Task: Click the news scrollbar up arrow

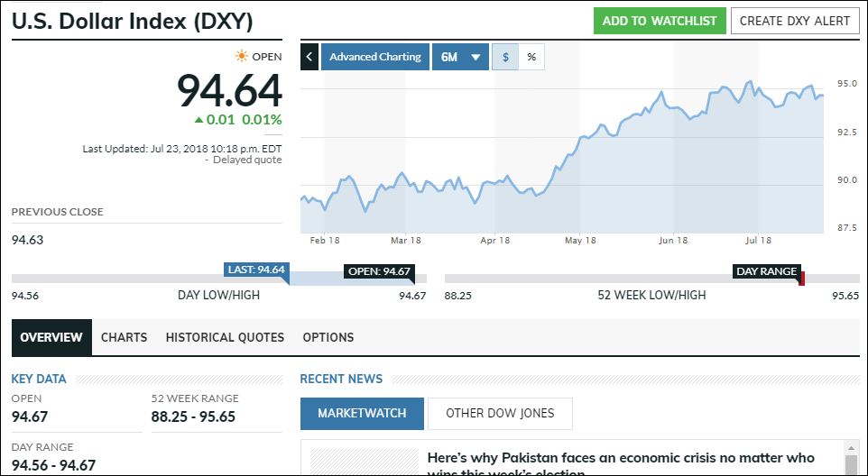Action: (850, 447)
